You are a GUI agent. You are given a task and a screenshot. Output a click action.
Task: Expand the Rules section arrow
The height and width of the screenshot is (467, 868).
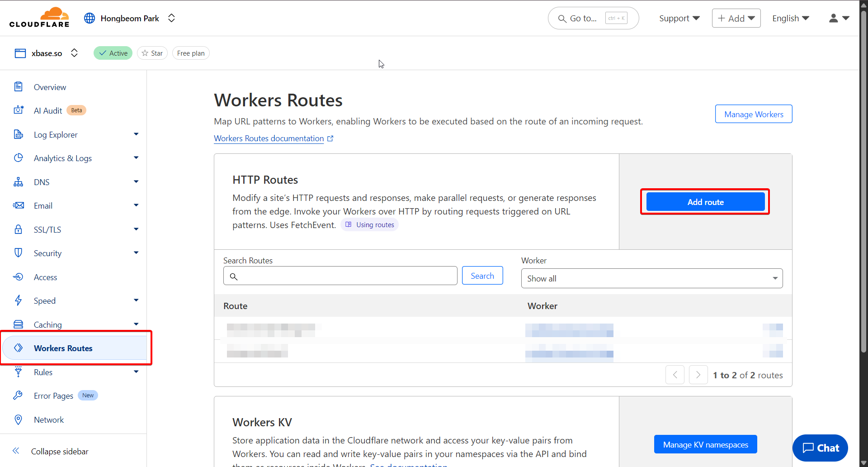(x=136, y=372)
